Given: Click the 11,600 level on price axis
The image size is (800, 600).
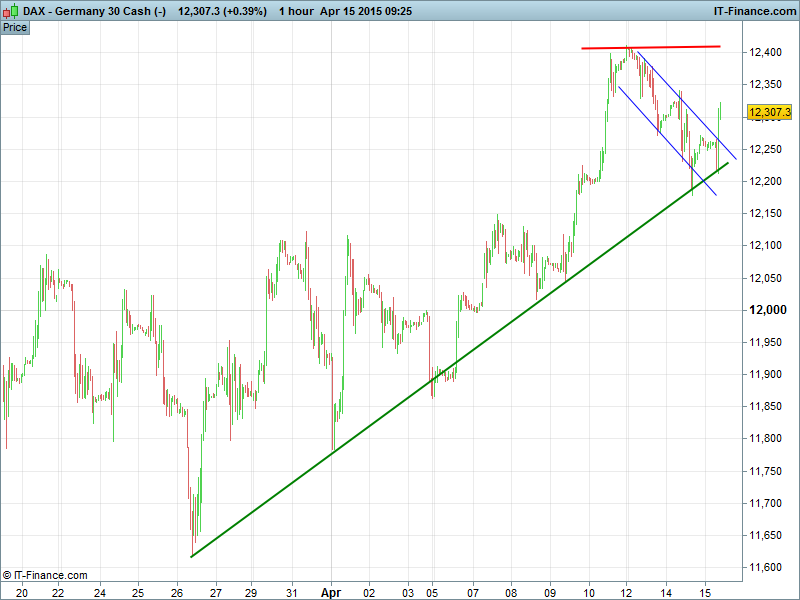Looking at the screenshot, I should pos(768,567).
